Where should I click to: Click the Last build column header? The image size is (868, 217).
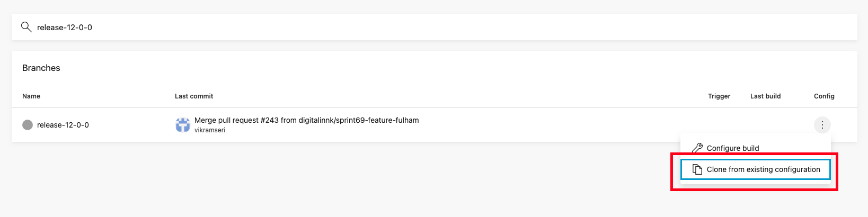pyautogui.click(x=765, y=96)
